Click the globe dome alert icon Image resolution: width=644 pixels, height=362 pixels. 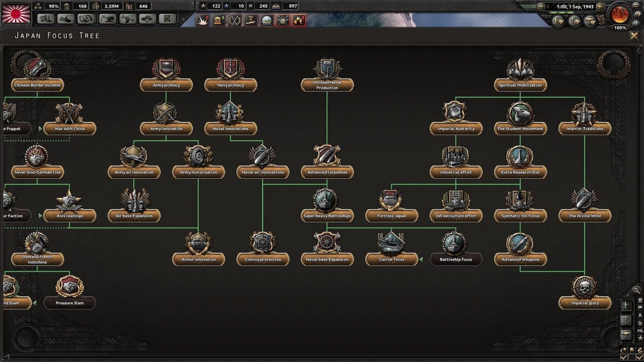tap(267, 20)
